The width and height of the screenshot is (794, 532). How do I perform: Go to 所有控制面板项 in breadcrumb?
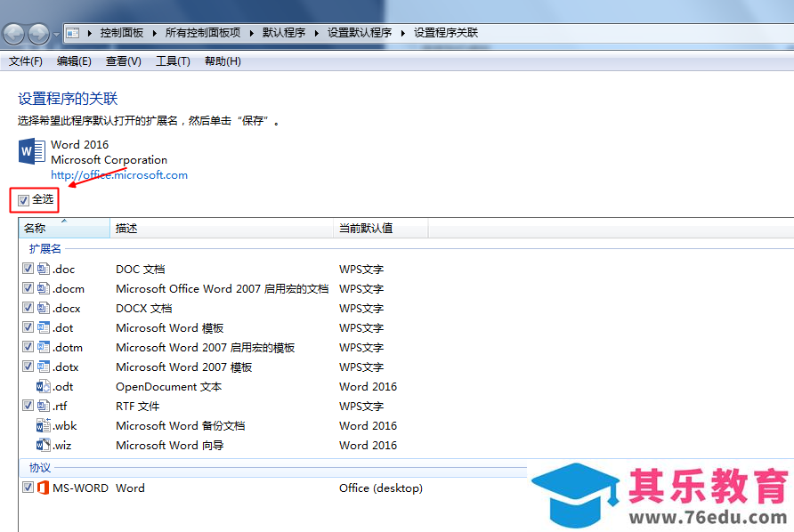click(x=203, y=33)
